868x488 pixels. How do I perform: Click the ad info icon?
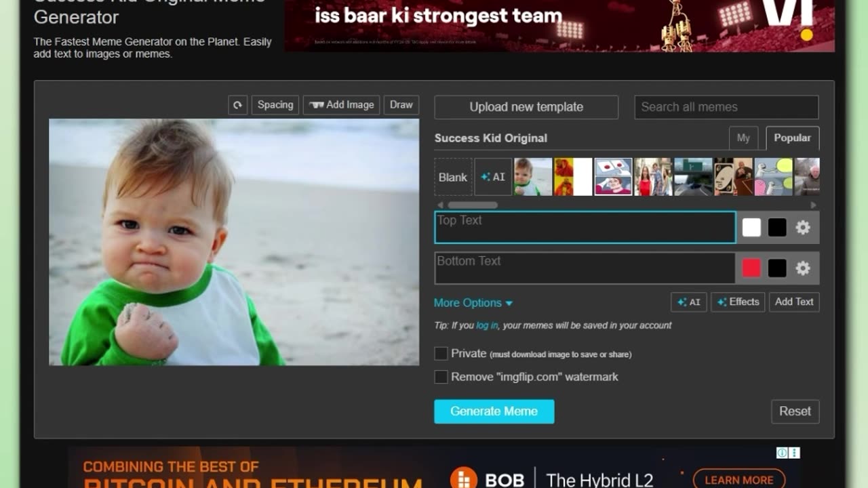[782, 453]
